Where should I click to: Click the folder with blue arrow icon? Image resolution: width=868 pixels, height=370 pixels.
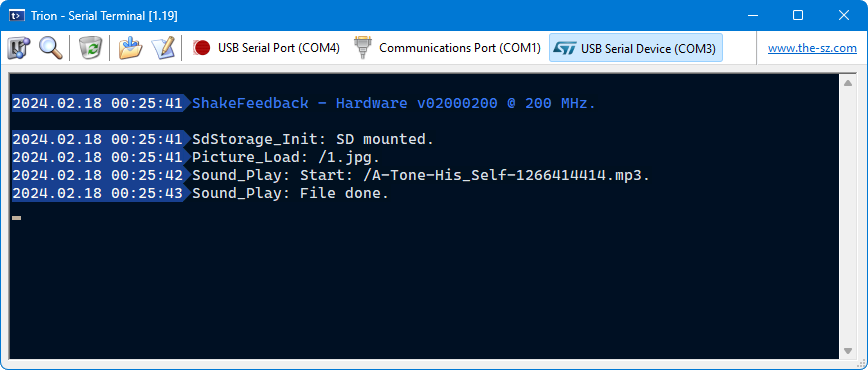131,48
